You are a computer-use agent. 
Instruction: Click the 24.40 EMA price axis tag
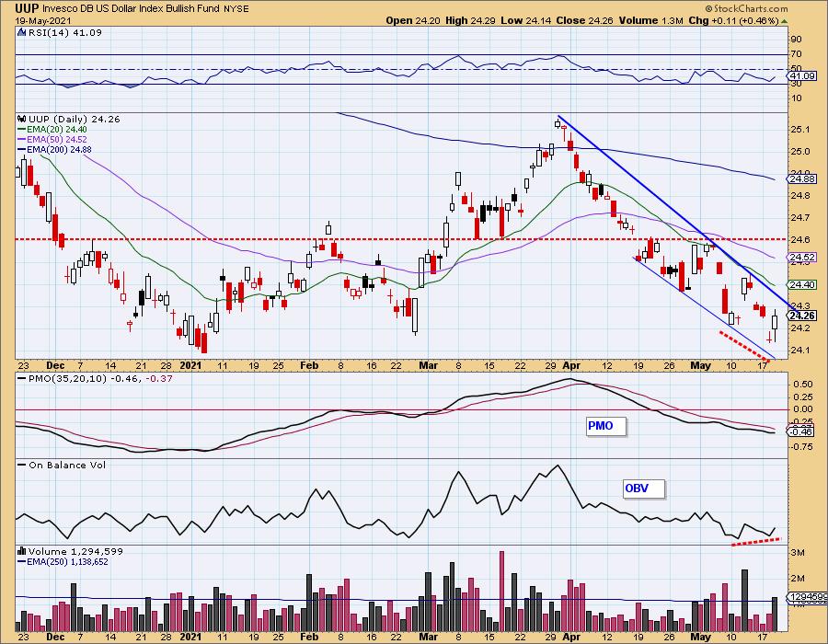click(801, 284)
